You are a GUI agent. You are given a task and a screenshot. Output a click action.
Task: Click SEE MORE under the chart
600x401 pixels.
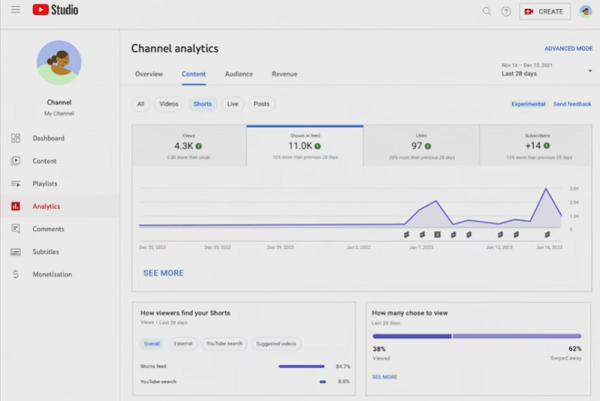pos(163,272)
